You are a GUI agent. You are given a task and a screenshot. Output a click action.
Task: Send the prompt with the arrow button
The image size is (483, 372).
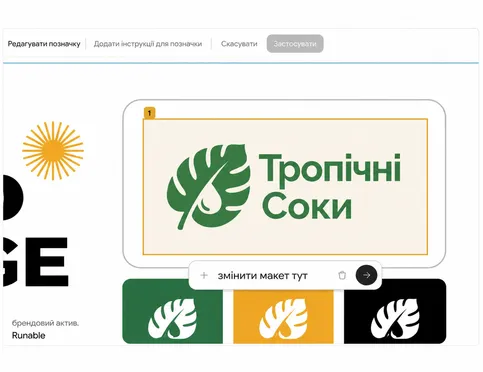pyautogui.click(x=366, y=275)
